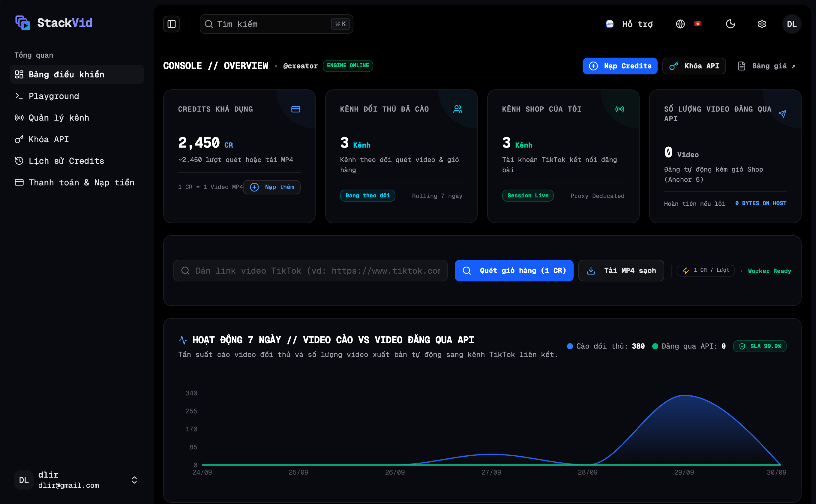The image size is (816, 504).
Task: Click Tải MP4 sạch download button
Action: pyautogui.click(x=621, y=271)
